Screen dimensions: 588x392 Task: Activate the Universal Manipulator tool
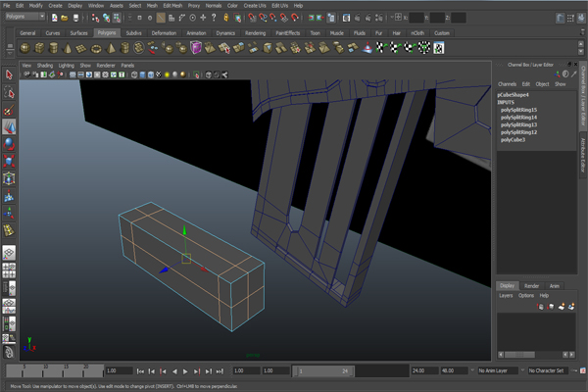pyautogui.click(x=9, y=178)
